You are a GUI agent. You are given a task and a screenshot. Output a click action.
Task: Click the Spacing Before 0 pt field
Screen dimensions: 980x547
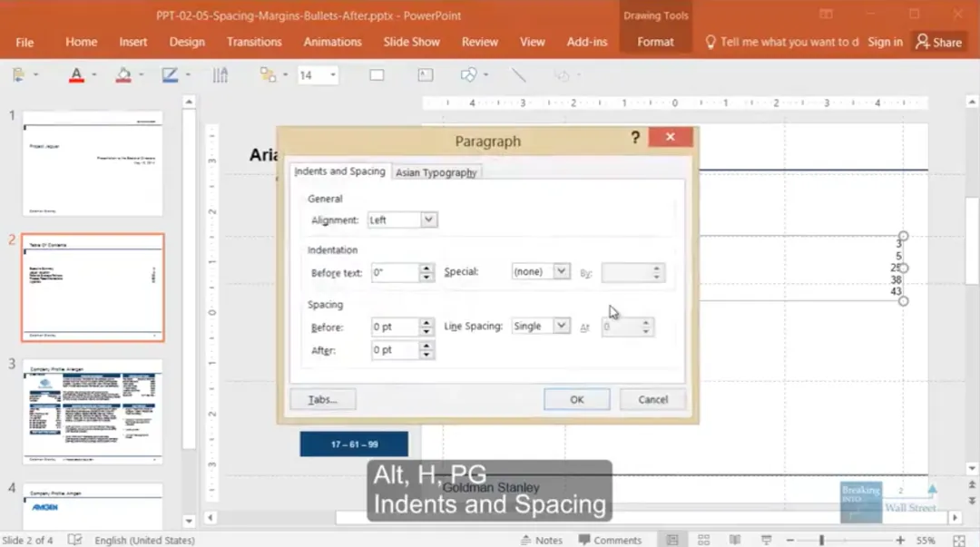395,327
